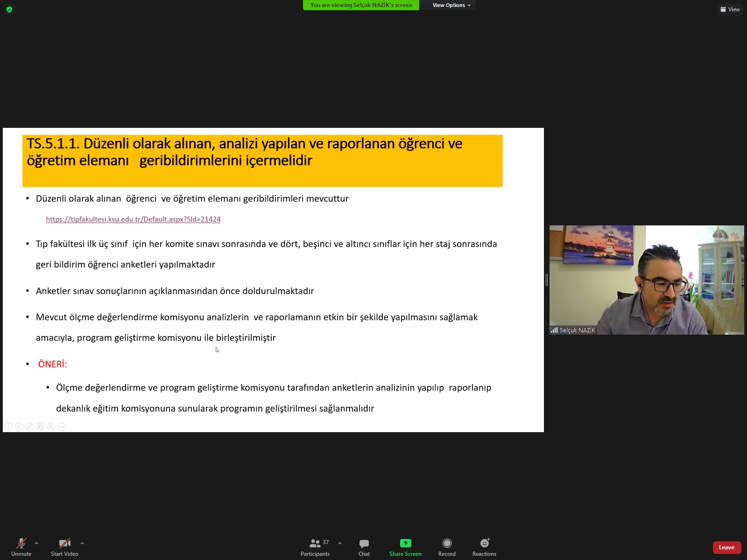
Task: Click the green Share Screen icon
Action: coord(405,543)
